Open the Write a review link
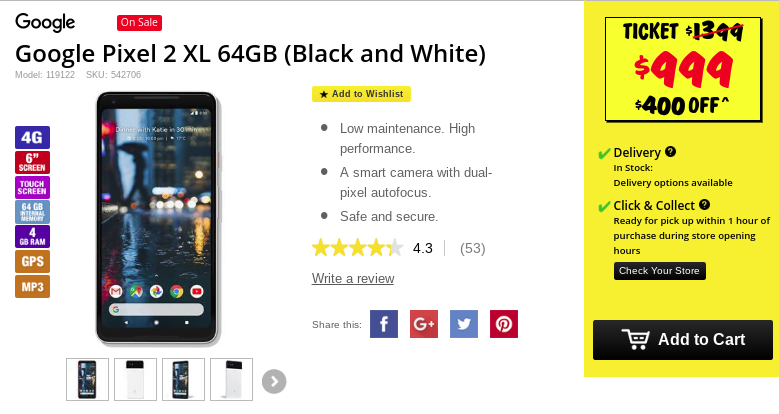This screenshot has width=779, height=414. point(353,278)
